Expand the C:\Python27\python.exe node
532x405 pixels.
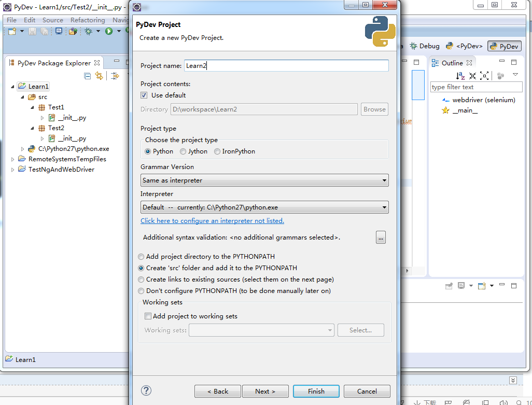(x=22, y=149)
